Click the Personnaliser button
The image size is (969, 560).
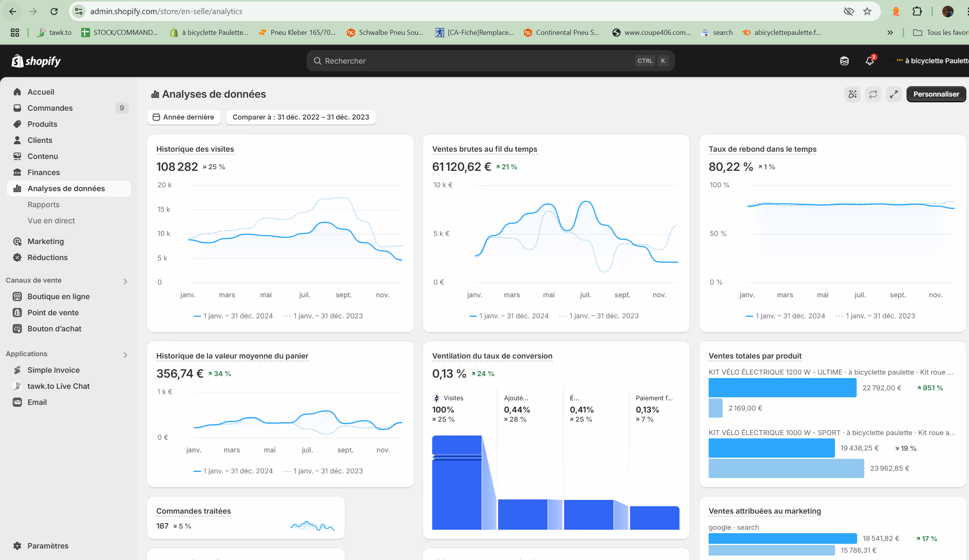(936, 94)
